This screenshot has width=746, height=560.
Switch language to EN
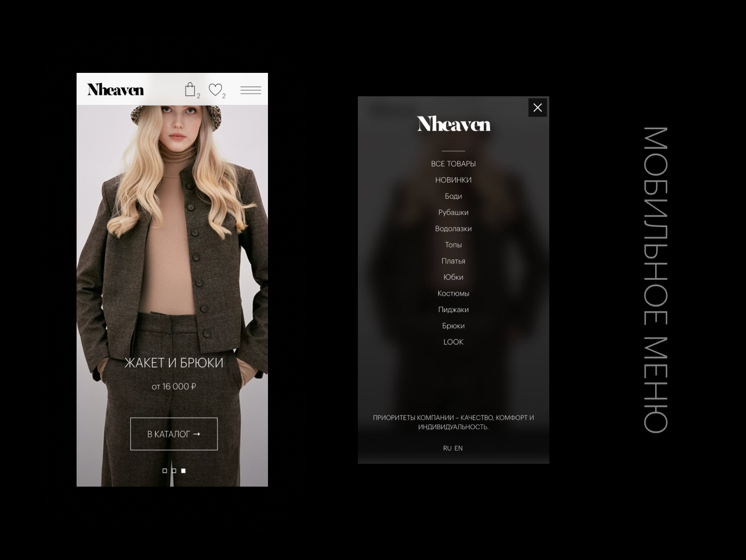pos(458,448)
